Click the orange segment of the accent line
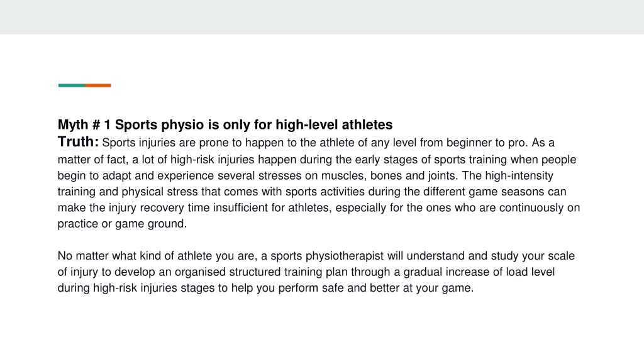Image resolution: width=644 pixels, height=362 pixels. tap(98, 85)
